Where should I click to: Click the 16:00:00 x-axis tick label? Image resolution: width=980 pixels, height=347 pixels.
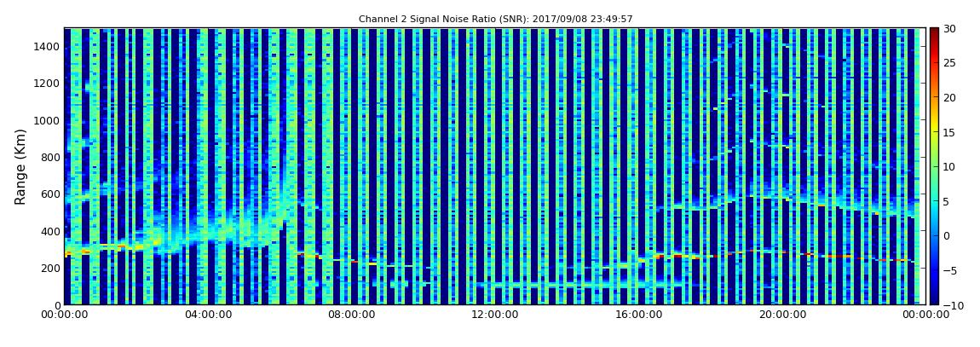pos(638,315)
